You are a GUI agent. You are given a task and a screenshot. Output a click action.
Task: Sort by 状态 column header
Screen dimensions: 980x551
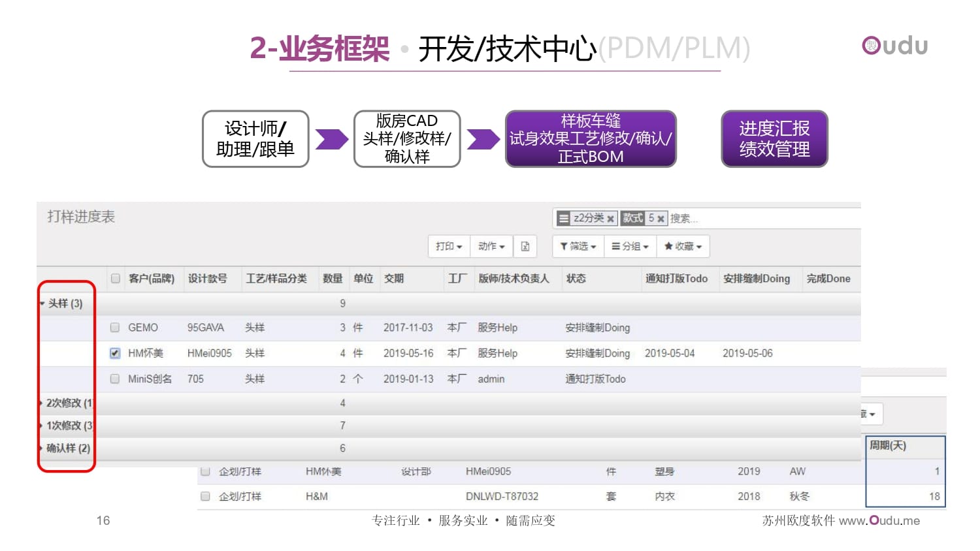click(576, 279)
